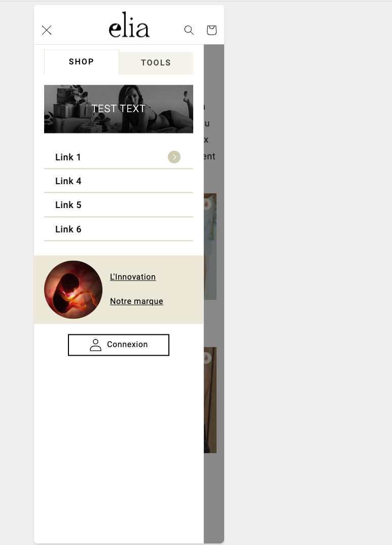The height and width of the screenshot is (545, 392).
Task: Click the circular embryo image
Action: click(73, 290)
